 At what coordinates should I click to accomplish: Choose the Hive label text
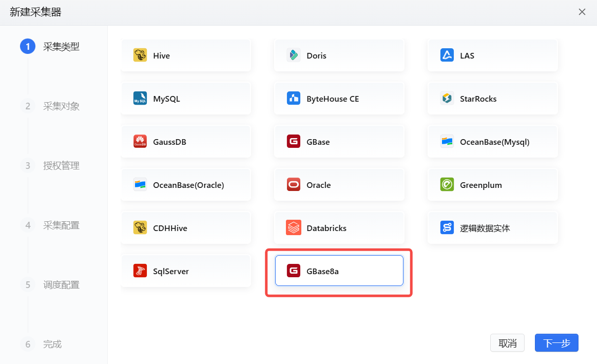click(161, 55)
